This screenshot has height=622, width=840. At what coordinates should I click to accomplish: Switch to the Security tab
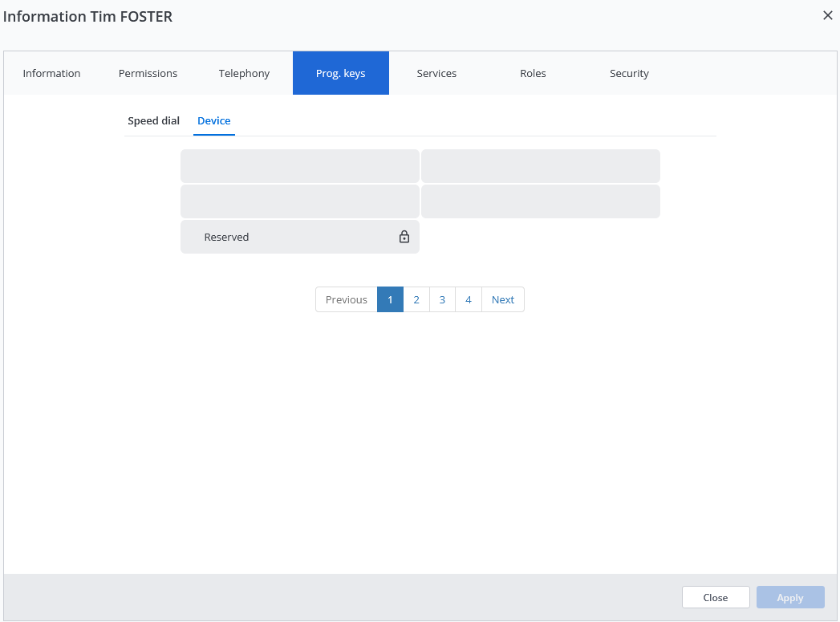tap(629, 73)
